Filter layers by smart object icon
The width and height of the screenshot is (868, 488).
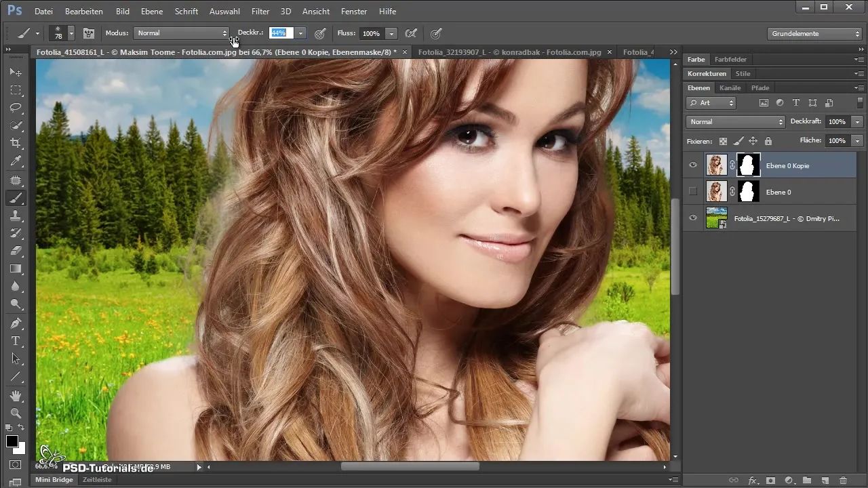point(829,103)
